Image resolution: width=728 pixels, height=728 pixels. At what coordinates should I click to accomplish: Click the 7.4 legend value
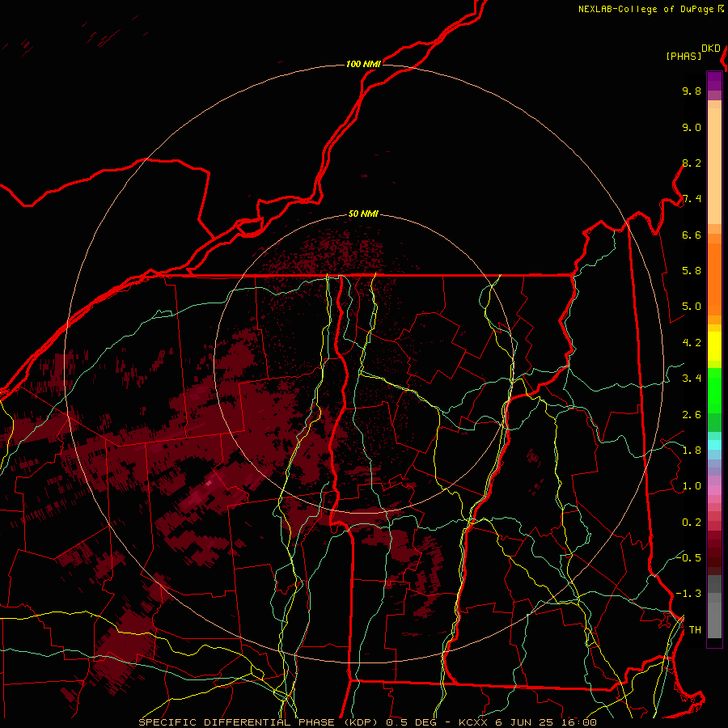[x=692, y=199]
